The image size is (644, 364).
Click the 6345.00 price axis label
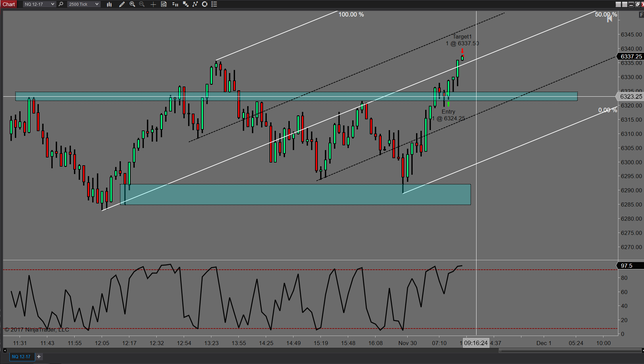(x=631, y=34)
